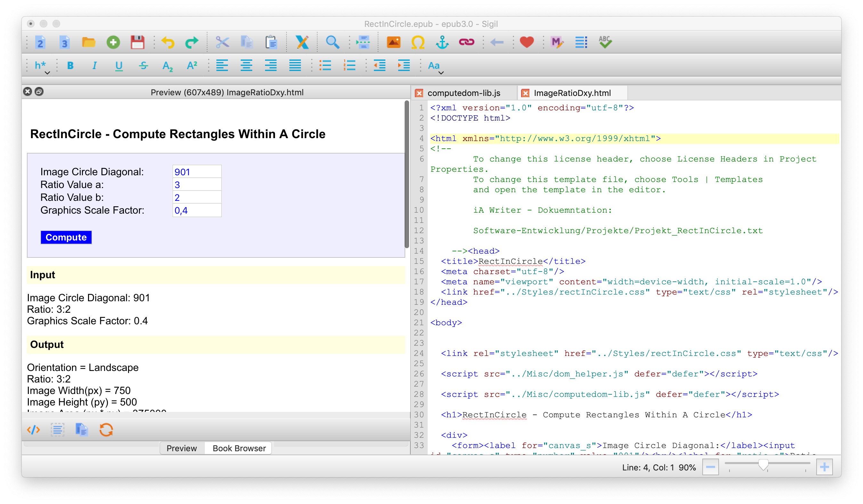Edit Image Circle Diagonal field
863x504 pixels.
[x=197, y=172]
